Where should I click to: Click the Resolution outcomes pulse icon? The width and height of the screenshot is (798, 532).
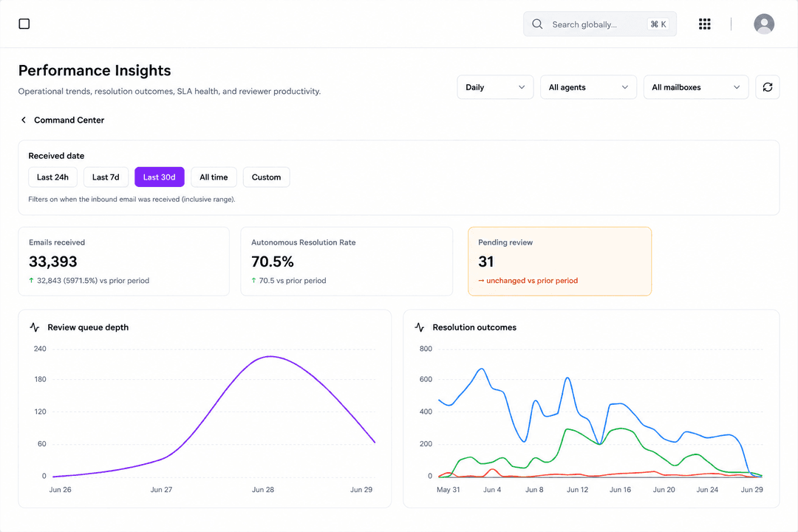point(420,327)
